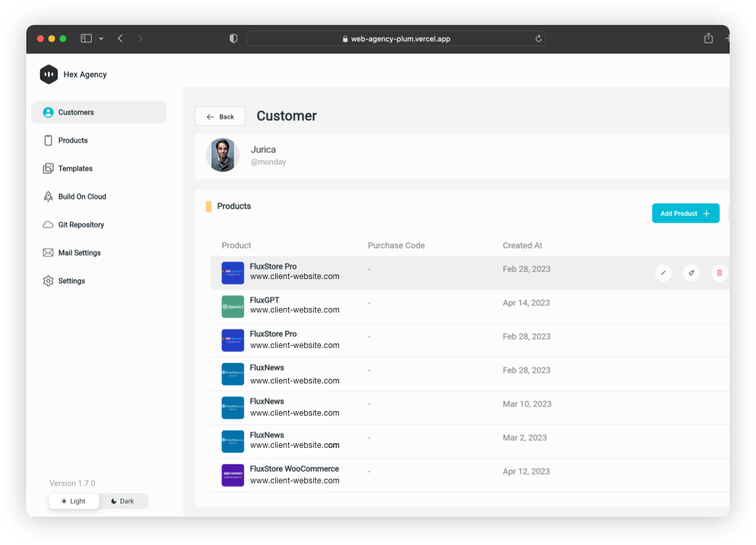Click the Add Product button

point(685,213)
